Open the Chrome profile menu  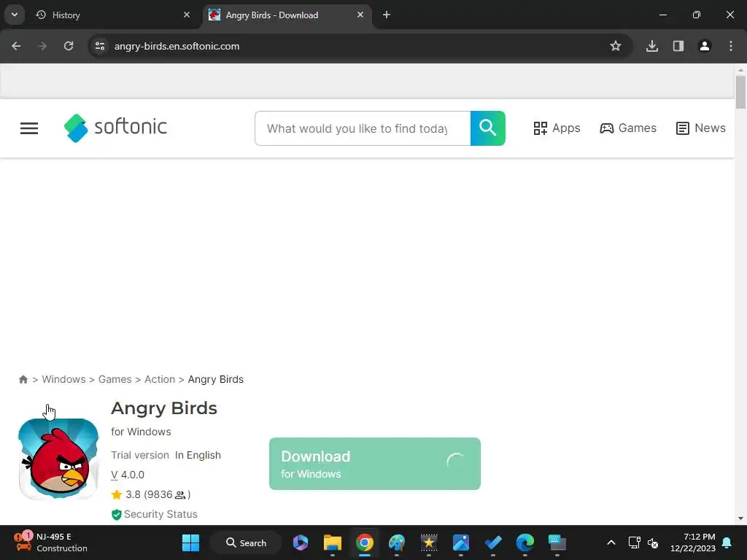point(705,46)
